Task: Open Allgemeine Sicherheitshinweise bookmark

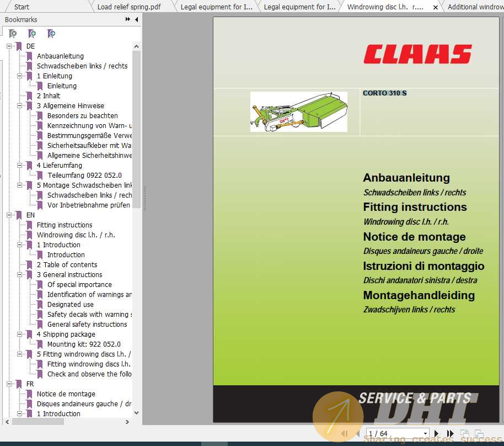Action: point(89,156)
